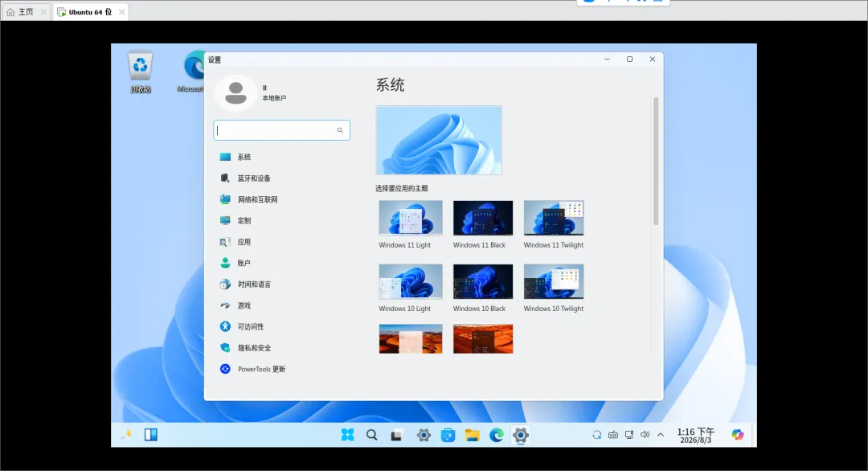Open Microsoft Edge desktop shortcut
This screenshot has width=868, height=471.
coord(193,72)
